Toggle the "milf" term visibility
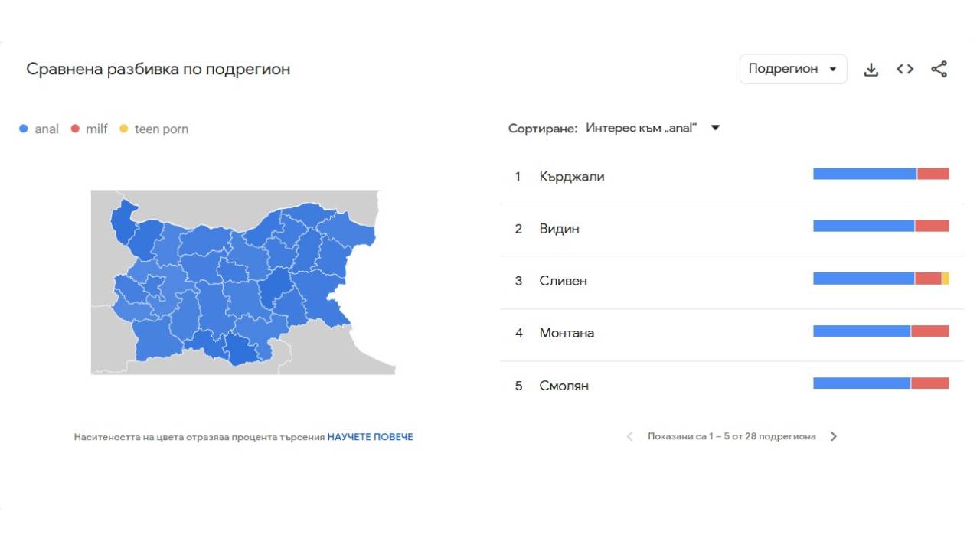980x551 pixels. (88, 129)
